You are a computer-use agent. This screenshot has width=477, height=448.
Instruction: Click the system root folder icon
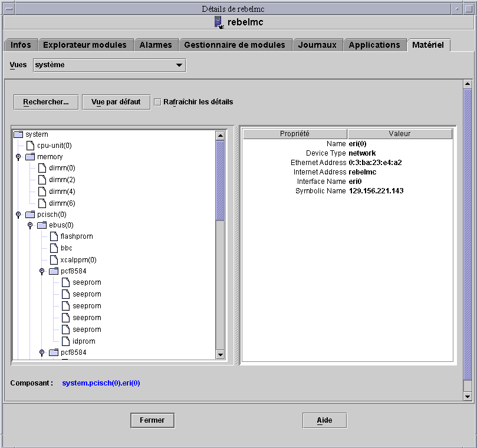[x=18, y=134]
